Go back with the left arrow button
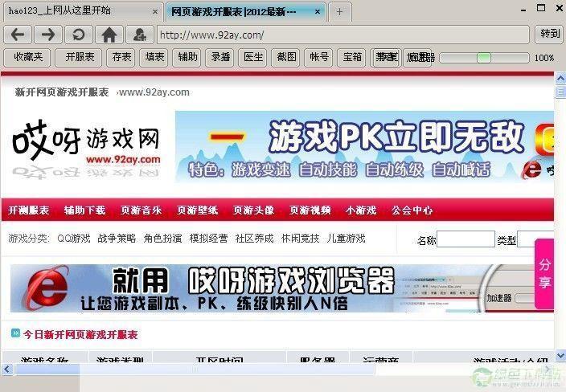Image resolution: width=566 pixels, height=392 pixels. pyautogui.click(x=18, y=35)
